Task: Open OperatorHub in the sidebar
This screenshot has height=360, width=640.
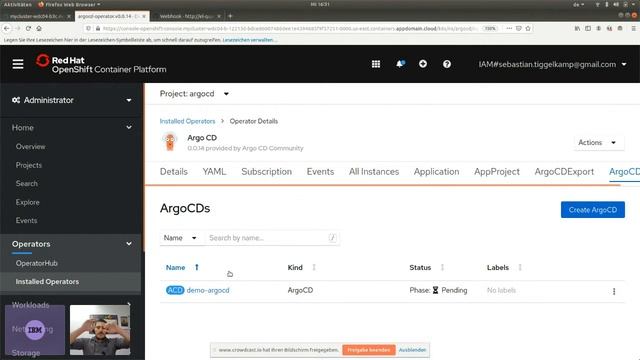Action: point(36,263)
